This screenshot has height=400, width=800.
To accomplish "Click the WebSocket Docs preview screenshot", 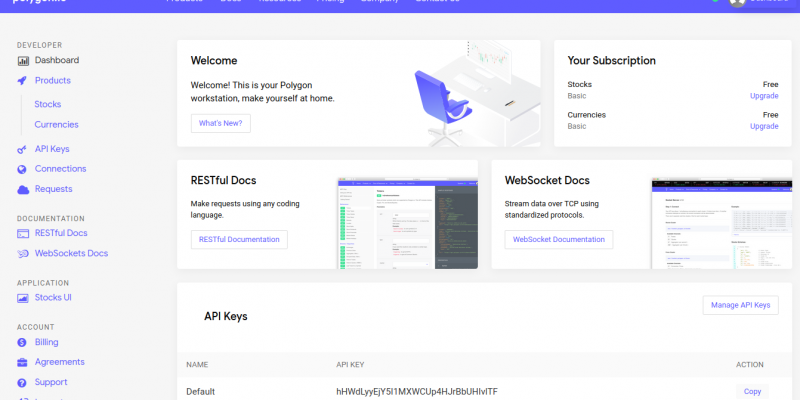I will (x=721, y=223).
